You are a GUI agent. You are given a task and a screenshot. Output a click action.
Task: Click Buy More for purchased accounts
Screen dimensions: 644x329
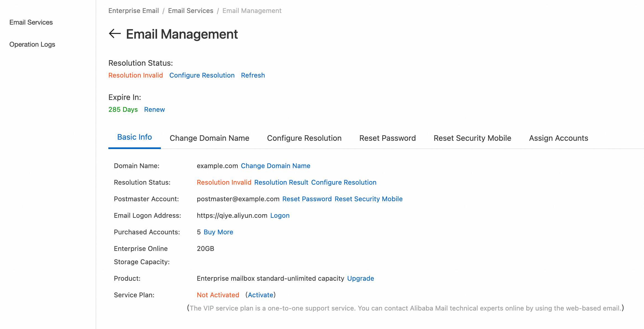[x=218, y=232]
